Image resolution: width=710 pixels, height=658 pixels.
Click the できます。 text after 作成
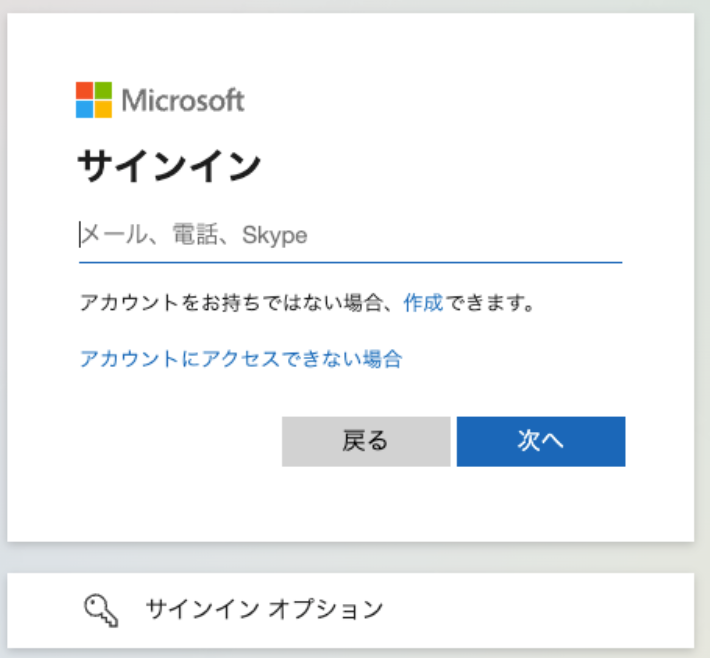point(490,302)
